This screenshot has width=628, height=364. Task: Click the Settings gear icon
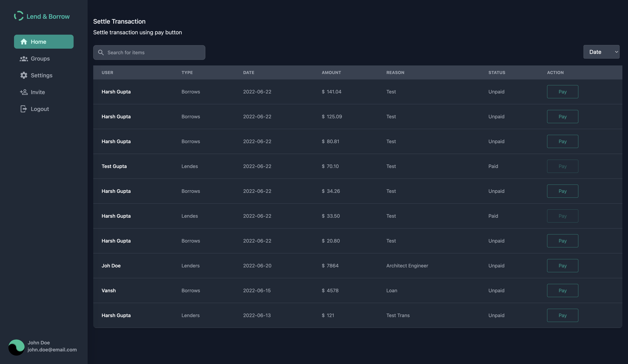[x=24, y=75]
